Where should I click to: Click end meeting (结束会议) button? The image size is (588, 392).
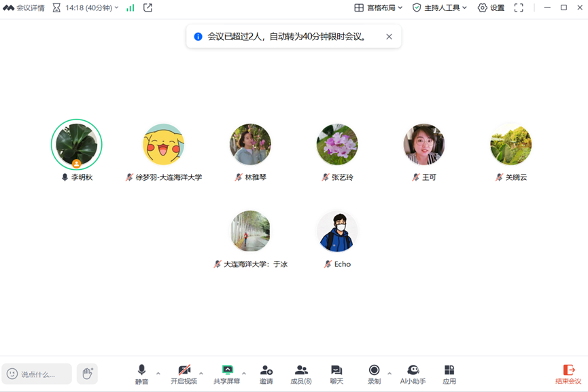[568, 374]
